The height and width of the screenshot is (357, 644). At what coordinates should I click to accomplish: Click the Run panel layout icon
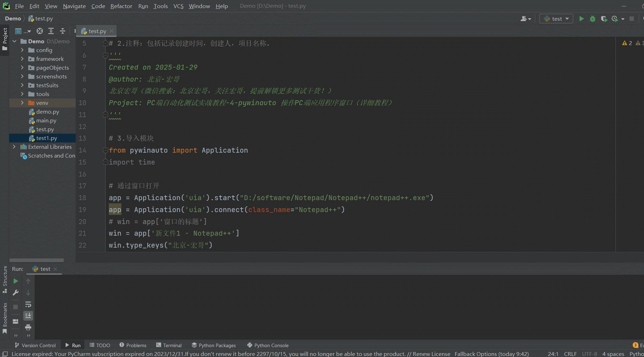pyautogui.click(x=15, y=321)
